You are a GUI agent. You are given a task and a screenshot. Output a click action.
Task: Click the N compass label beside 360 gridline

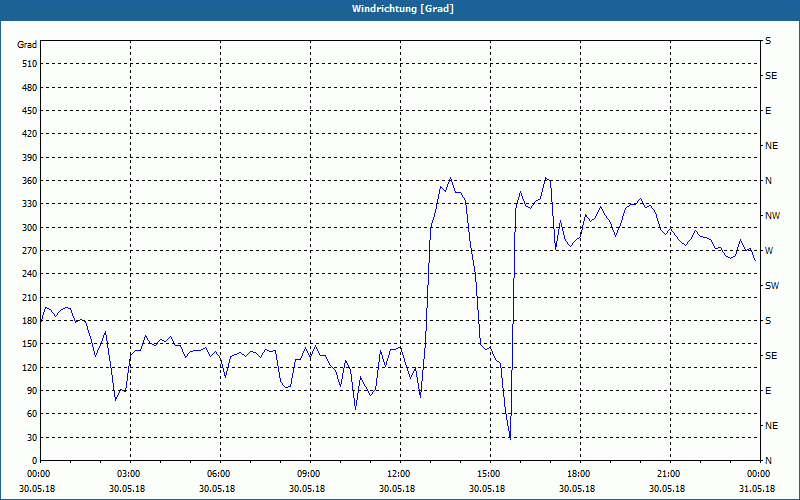[768, 181]
